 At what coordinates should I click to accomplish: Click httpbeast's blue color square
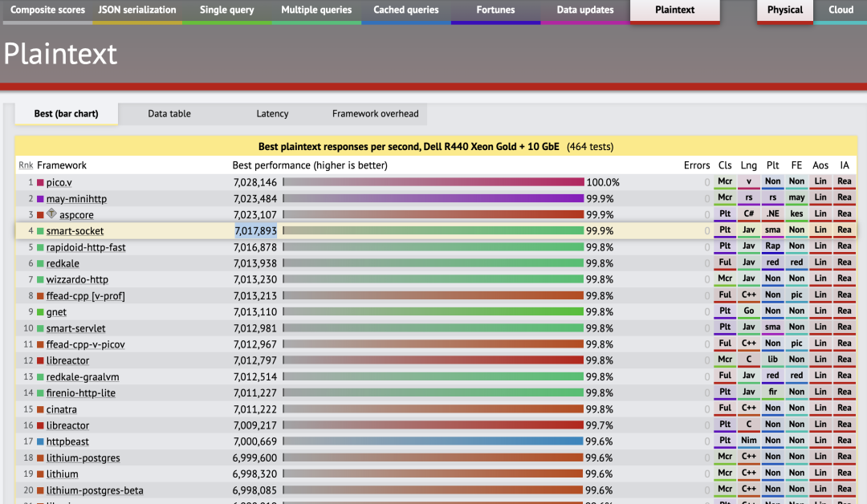[x=40, y=441]
